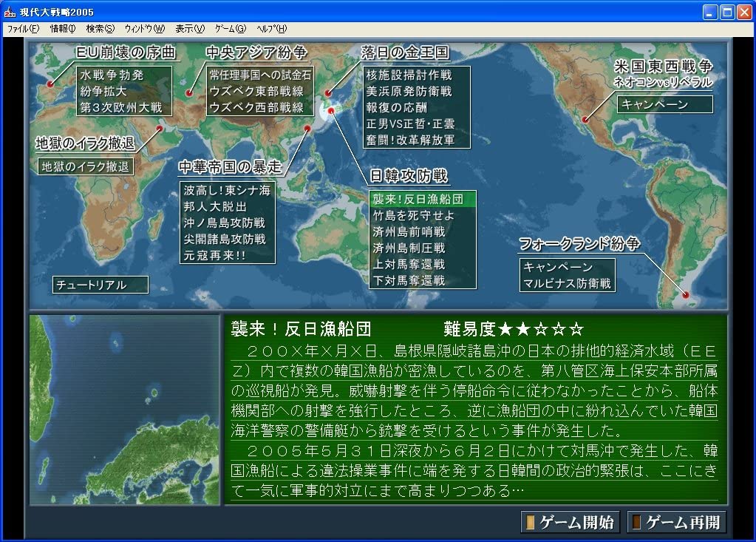
Task: Click the Japan coastline minimap preview
Action: (x=125, y=410)
